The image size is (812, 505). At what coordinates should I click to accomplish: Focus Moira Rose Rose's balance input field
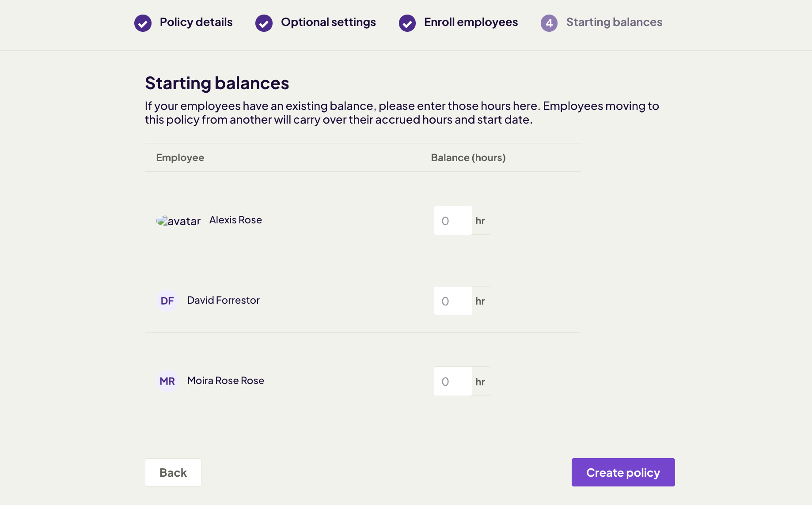[452, 381]
